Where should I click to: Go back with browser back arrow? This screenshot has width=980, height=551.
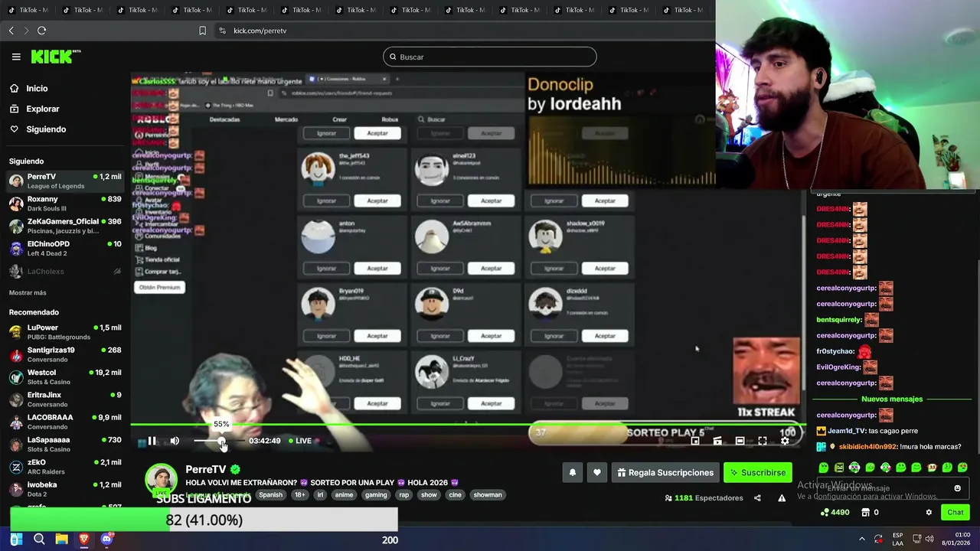pos(11,31)
